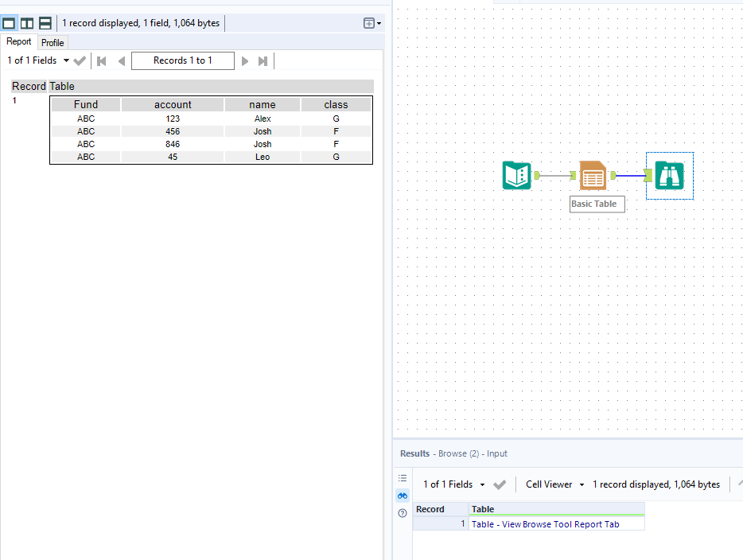Toggle the apply checkmark in the Results toolbar

click(x=500, y=484)
